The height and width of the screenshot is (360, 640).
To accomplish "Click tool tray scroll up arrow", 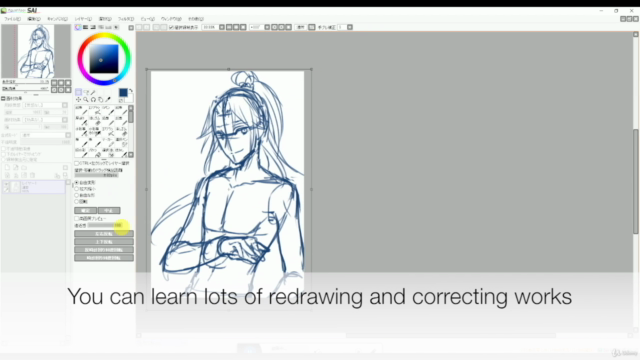I will [131, 108].
